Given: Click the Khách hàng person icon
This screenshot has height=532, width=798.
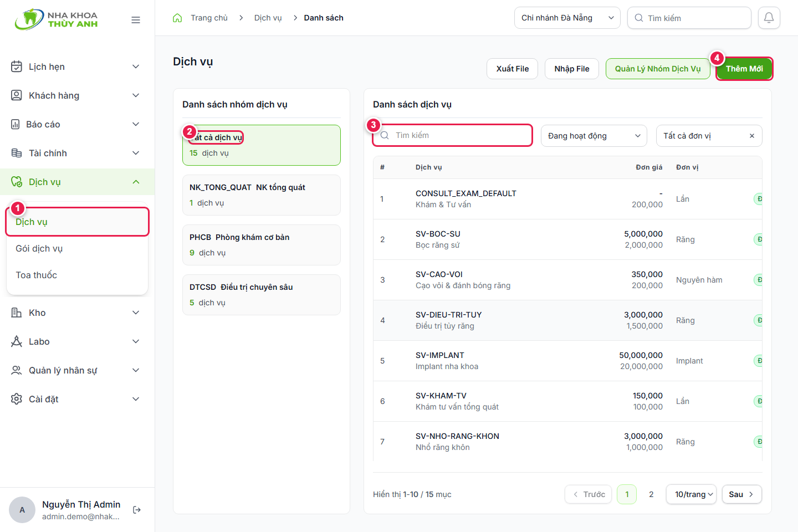Looking at the screenshot, I should (x=17, y=95).
